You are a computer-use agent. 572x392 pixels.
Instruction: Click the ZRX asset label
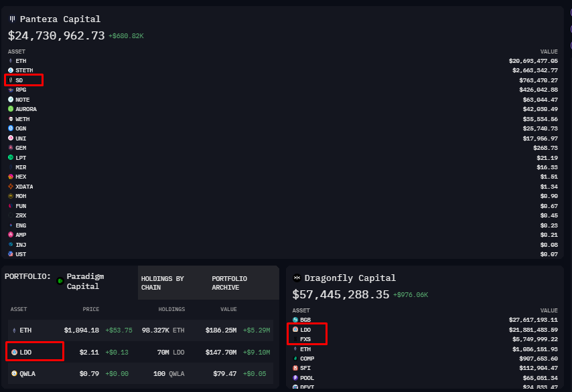pos(21,215)
